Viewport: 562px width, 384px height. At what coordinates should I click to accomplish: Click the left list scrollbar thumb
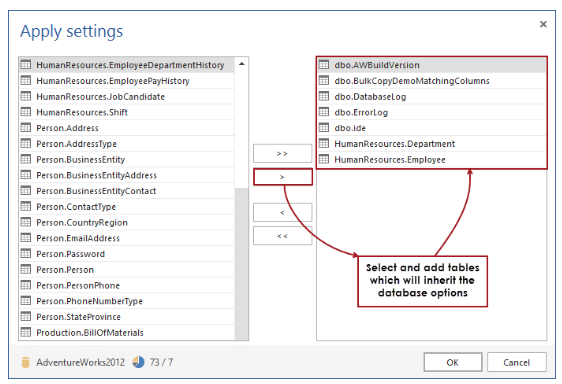[242, 264]
